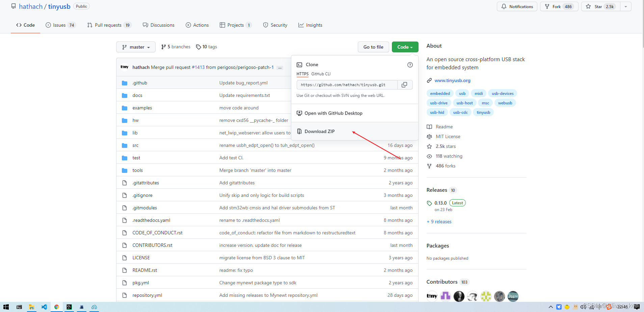Copy the clone URL with the copy icon
The width and height of the screenshot is (644, 312).
click(404, 85)
